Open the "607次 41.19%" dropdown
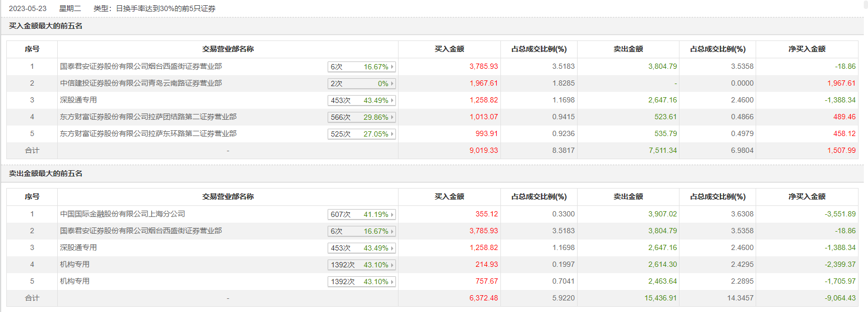The image size is (868, 312). coord(361,214)
